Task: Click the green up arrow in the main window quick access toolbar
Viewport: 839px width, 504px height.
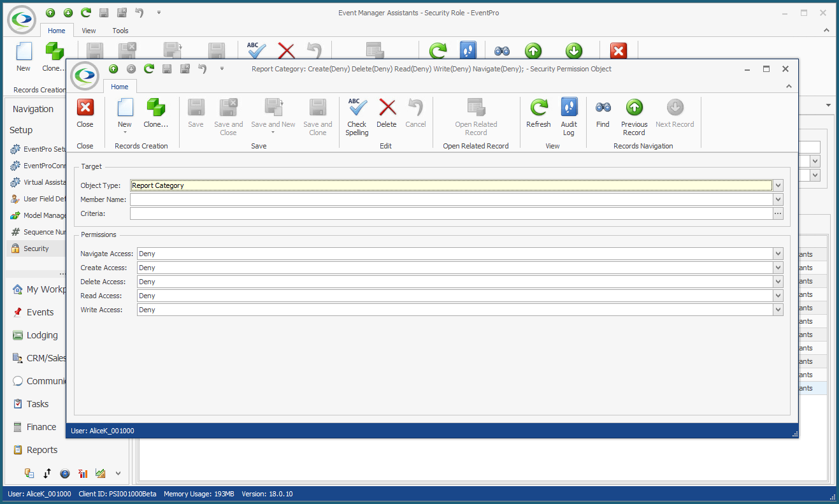Action: pyautogui.click(x=50, y=13)
